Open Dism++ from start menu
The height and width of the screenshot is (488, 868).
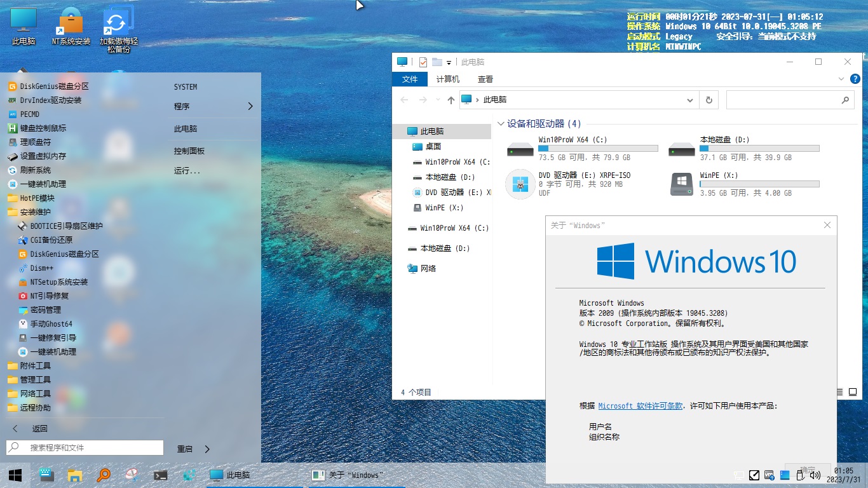[x=42, y=268]
